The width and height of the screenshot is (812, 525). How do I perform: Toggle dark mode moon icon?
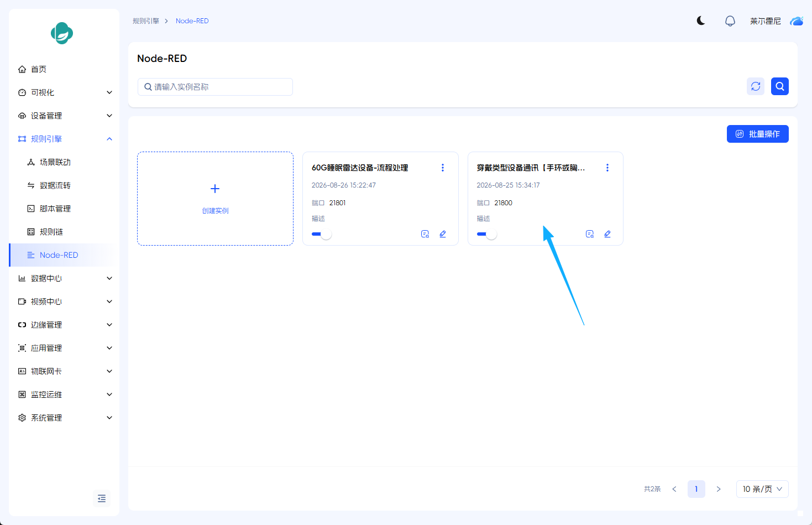click(701, 21)
